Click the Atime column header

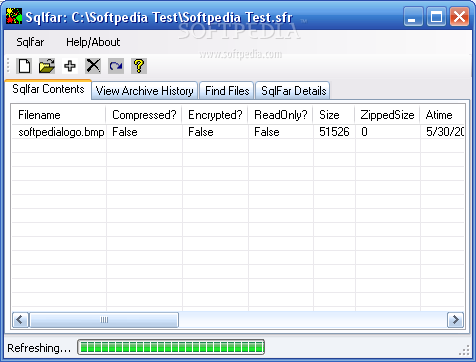[442, 115]
